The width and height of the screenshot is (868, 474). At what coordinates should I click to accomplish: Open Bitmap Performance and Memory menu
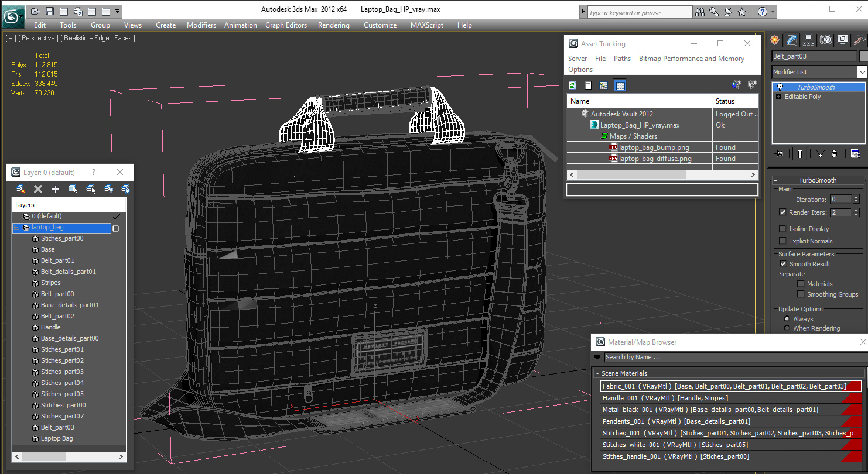pos(692,59)
